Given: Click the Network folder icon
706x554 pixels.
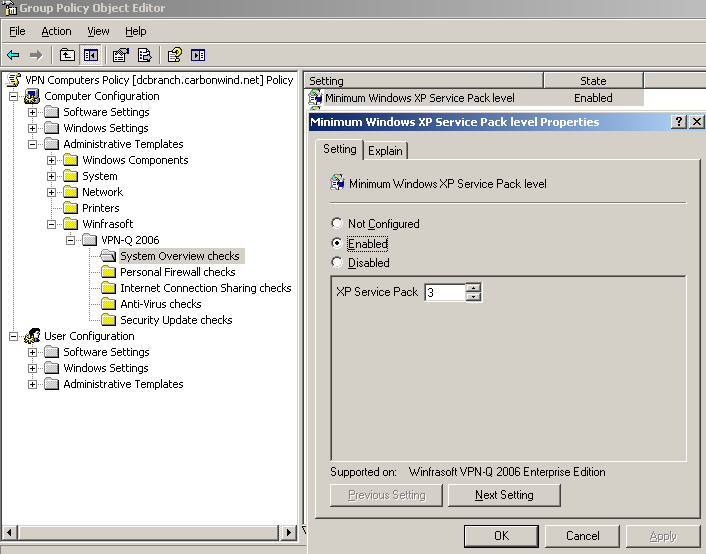Looking at the screenshot, I should [71, 192].
